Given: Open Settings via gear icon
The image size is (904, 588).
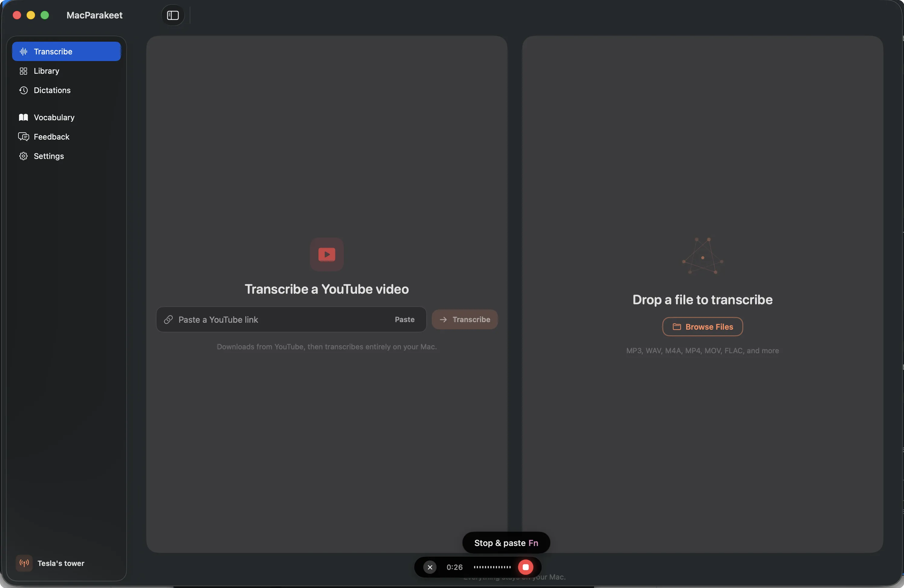Looking at the screenshot, I should tap(24, 156).
